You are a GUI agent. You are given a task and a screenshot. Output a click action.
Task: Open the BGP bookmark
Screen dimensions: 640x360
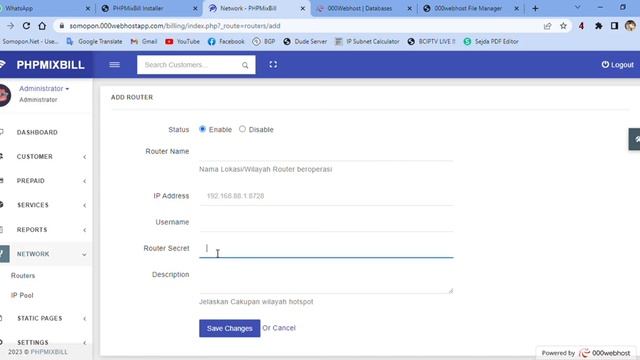[264, 42]
